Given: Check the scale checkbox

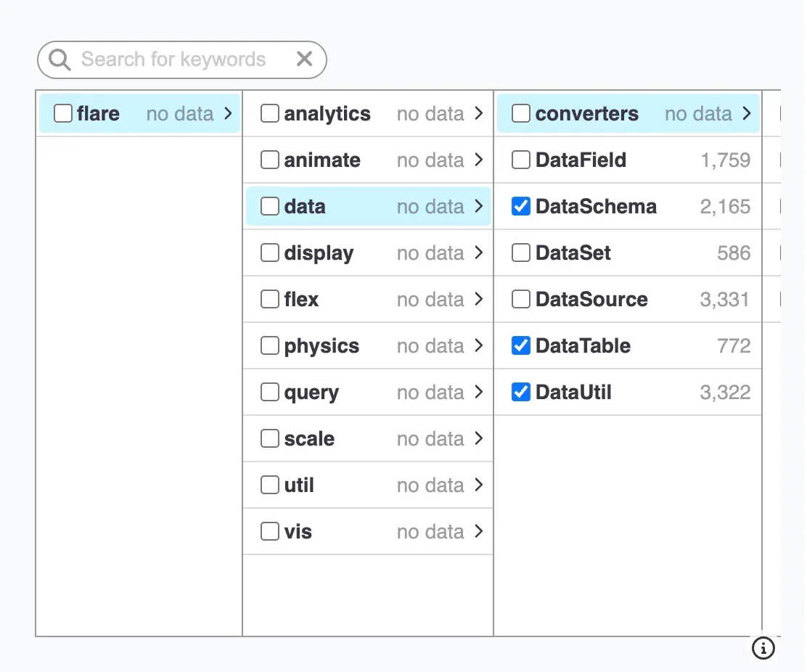Looking at the screenshot, I should [x=270, y=438].
